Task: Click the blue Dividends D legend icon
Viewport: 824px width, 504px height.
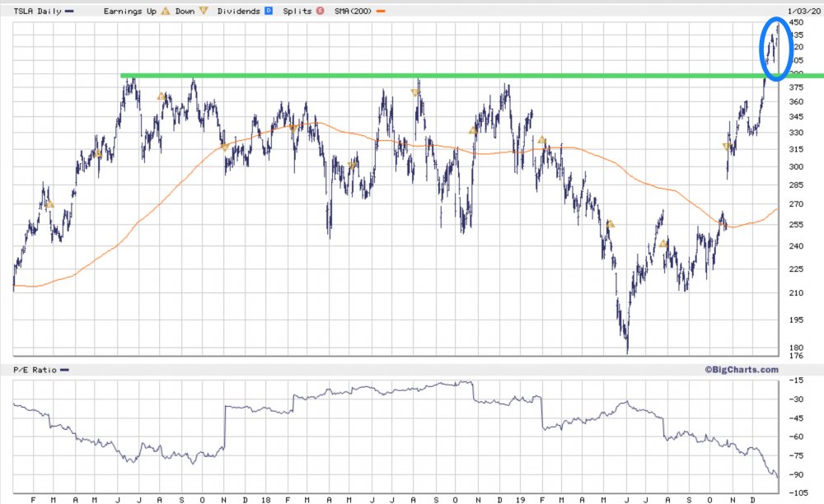Action: pos(269,11)
